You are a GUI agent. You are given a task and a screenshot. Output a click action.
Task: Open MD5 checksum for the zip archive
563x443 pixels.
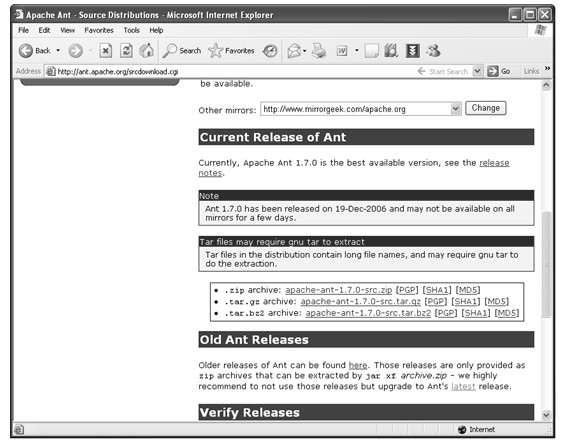(467, 290)
